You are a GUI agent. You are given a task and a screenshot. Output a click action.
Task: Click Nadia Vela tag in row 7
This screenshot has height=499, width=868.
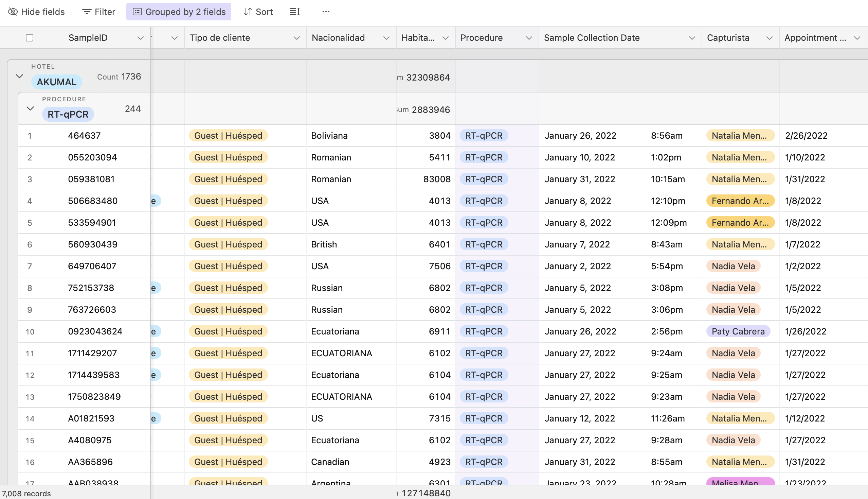tap(733, 266)
